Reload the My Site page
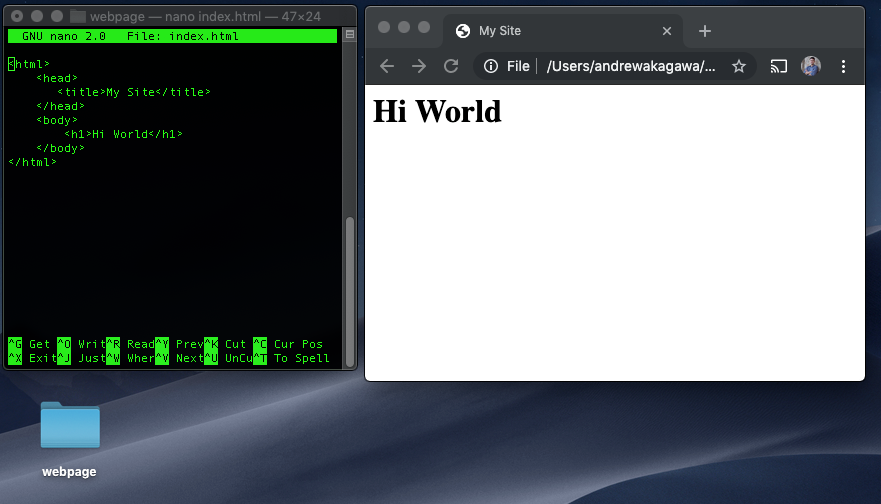The image size is (881, 504). pos(451,66)
